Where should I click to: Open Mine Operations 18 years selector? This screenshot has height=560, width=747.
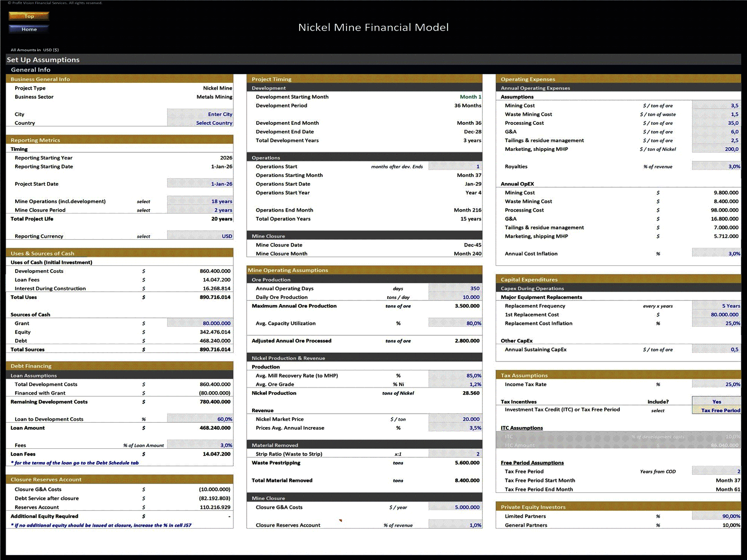pyautogui.click(x=200, y=201)
